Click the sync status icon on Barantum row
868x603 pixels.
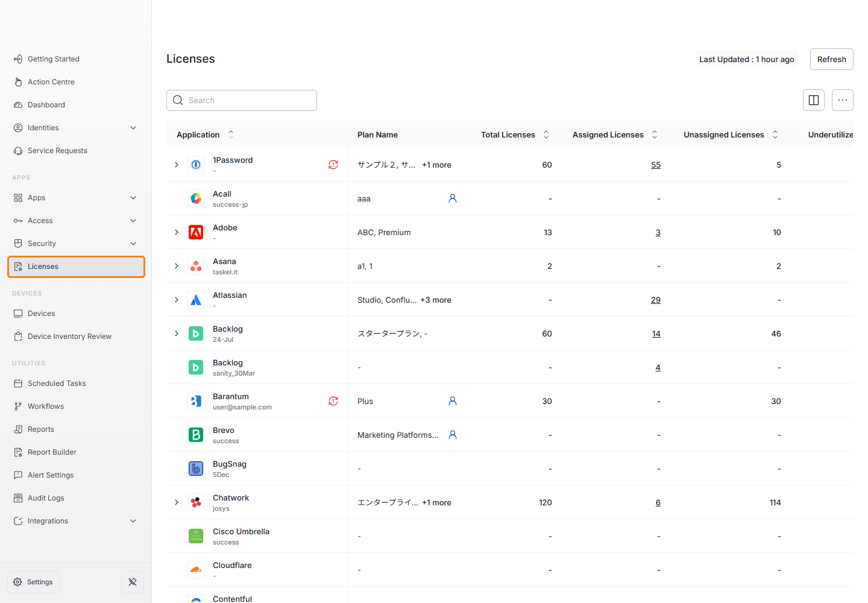coord(333,401)
